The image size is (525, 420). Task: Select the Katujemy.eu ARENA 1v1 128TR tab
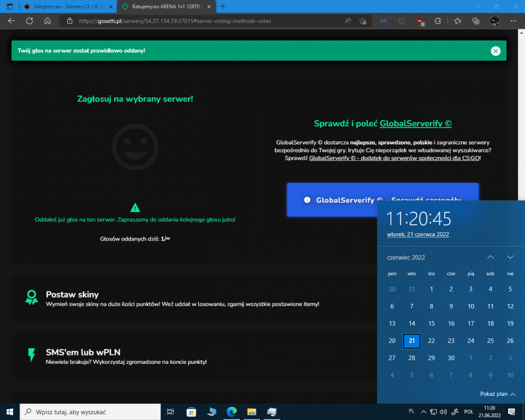pos(166,6)
